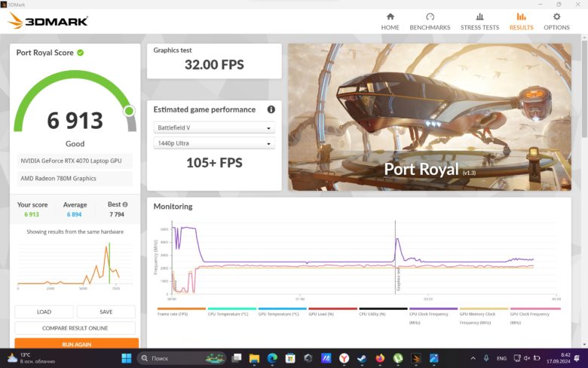
Task: Open the Estimated game performance info icon
Action: tap(271, 109)
